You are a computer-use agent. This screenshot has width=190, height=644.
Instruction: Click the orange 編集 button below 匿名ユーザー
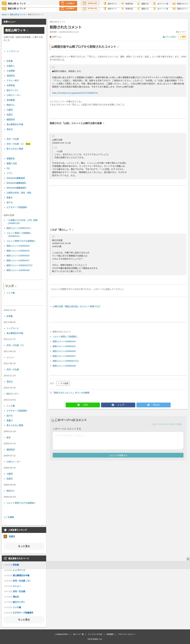click(x=182, y=37)
